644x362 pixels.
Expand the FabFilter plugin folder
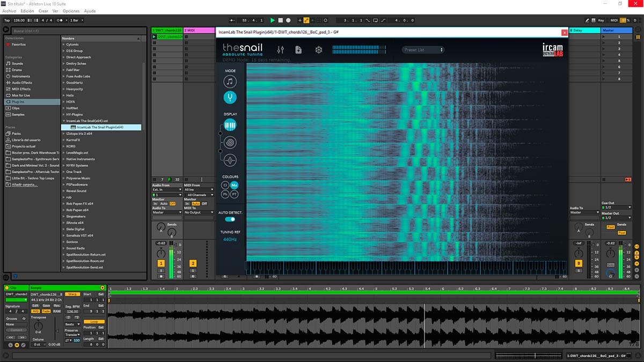63,70
